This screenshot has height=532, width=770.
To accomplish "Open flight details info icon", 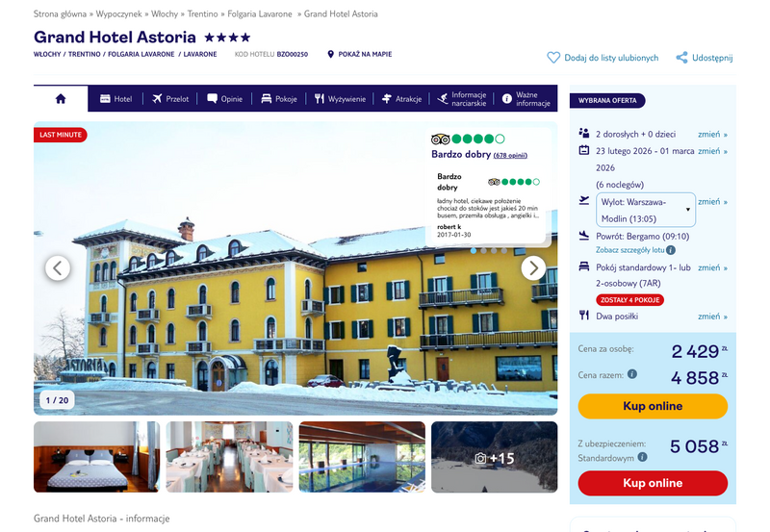I will pos(671,250).
